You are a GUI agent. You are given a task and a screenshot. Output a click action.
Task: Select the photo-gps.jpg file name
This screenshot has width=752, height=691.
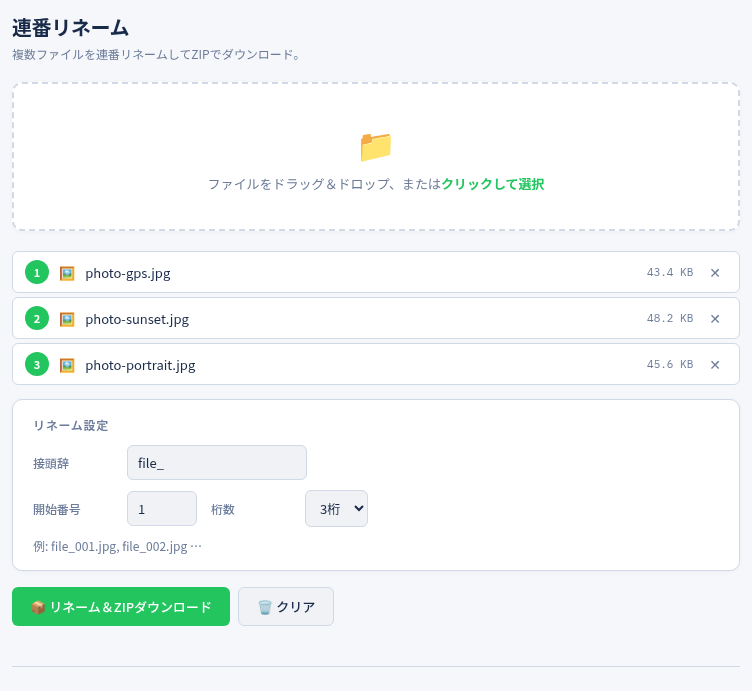[128, 273]
